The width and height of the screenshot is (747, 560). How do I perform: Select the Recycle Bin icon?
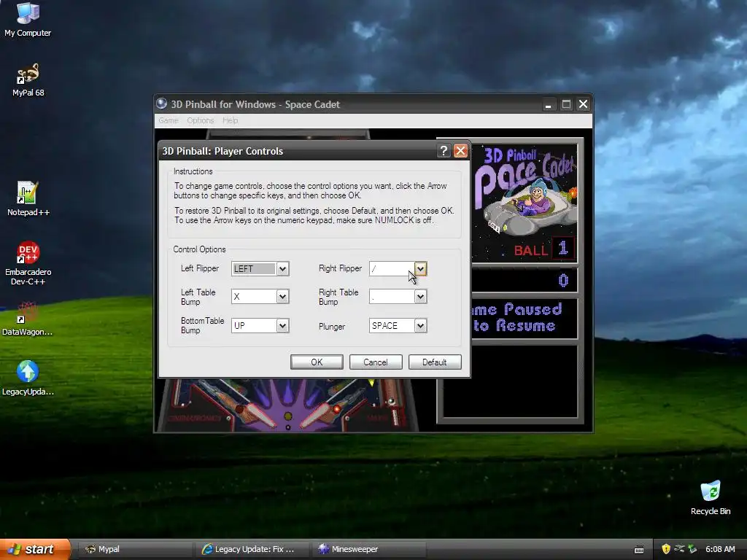(711, 497)
